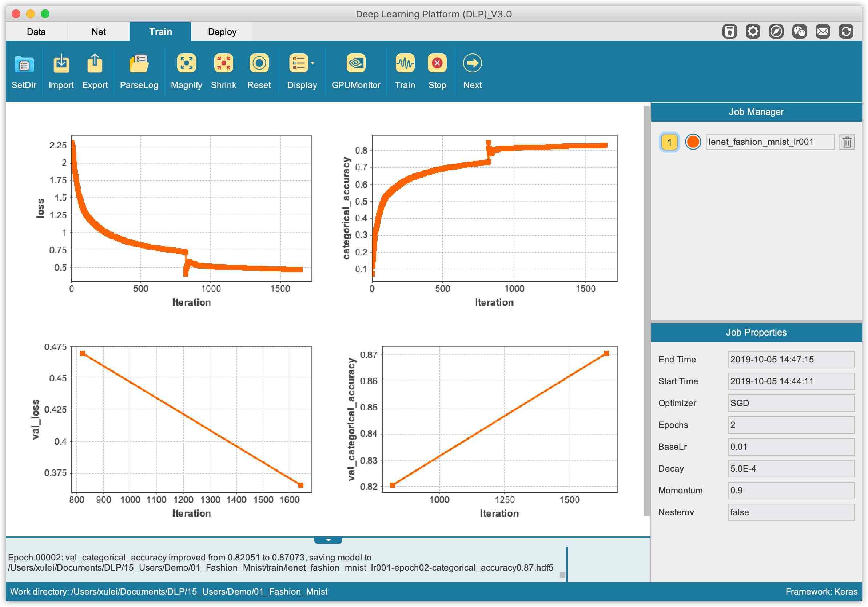Click the Export toolbar icon

point(95,63)
